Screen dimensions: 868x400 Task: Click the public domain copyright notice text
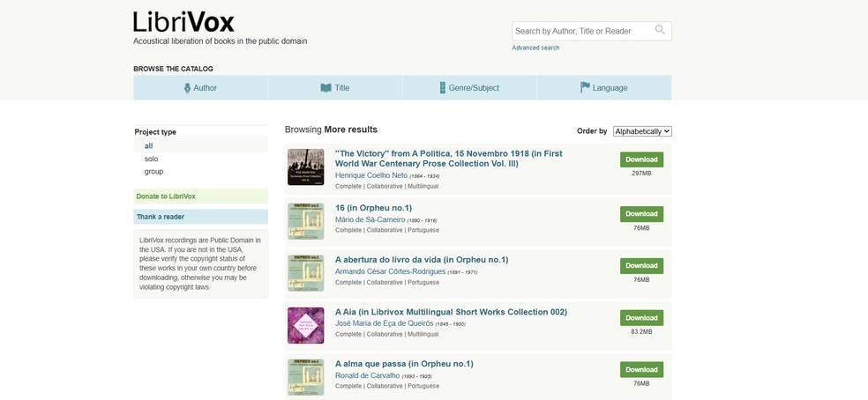200,264
